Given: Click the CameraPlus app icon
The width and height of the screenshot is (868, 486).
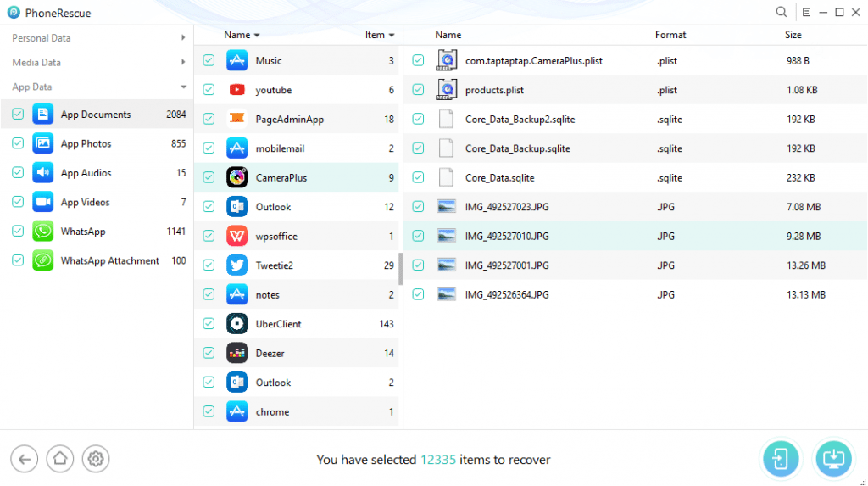Looking at the screenshot, I should tap(237, 177).
